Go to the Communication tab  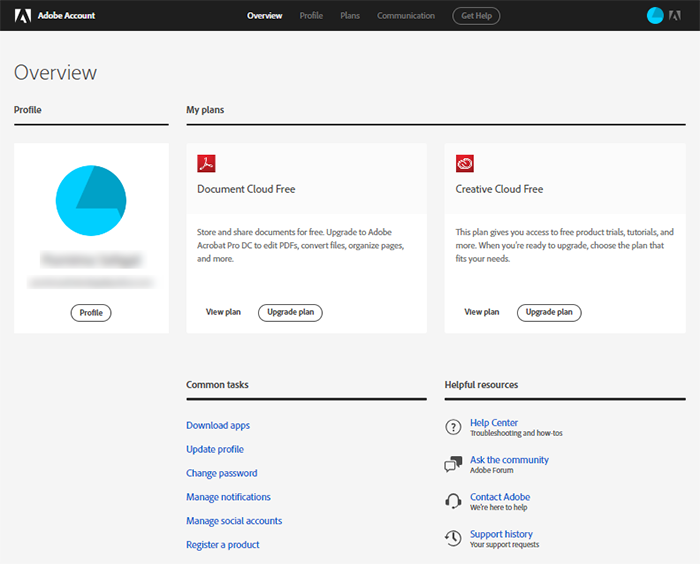coord(406,16)
